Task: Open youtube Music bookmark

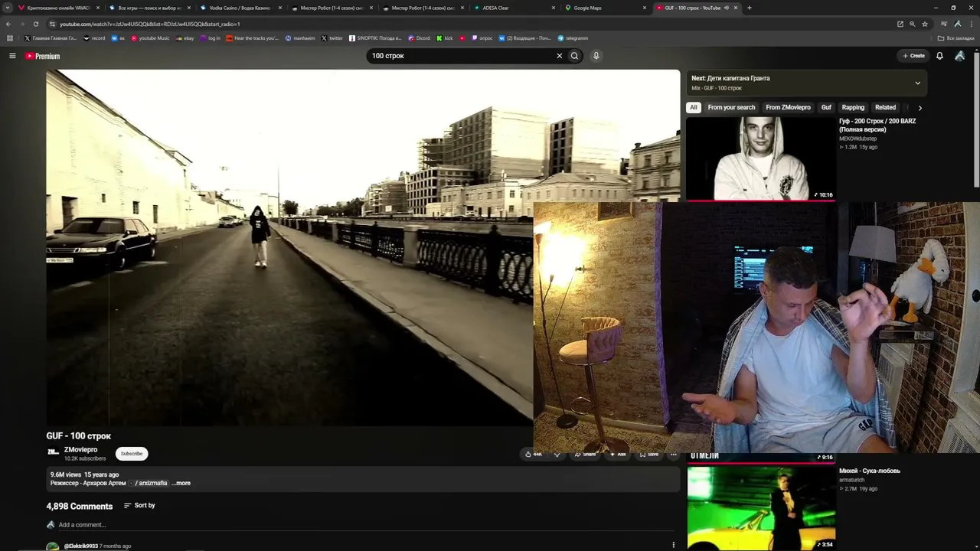Action: coord(151,38)
